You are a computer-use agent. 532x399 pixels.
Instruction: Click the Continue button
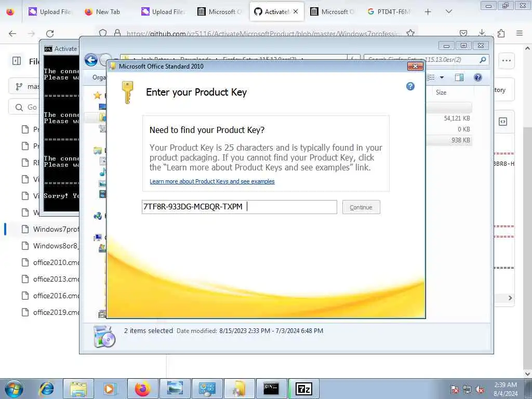coord(361,207)
